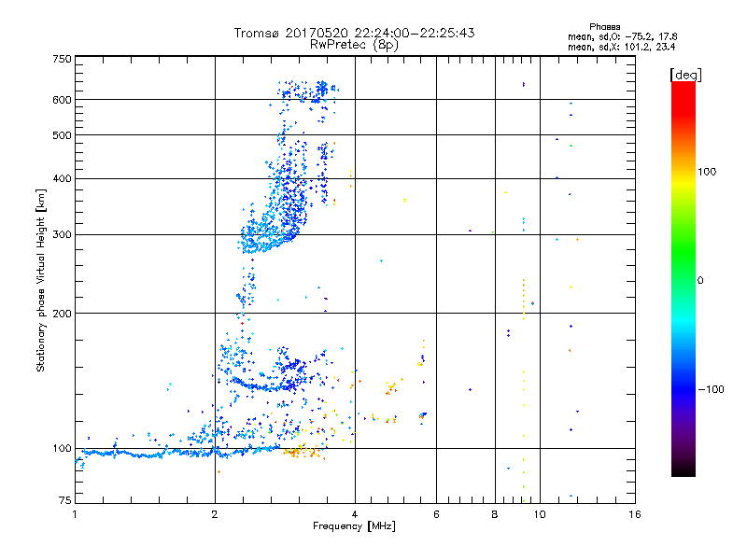Click the plot title 'Tromsø 20170520 22:24:00-22:25:43'
This screenshot has width=747, height=560.
354,33
